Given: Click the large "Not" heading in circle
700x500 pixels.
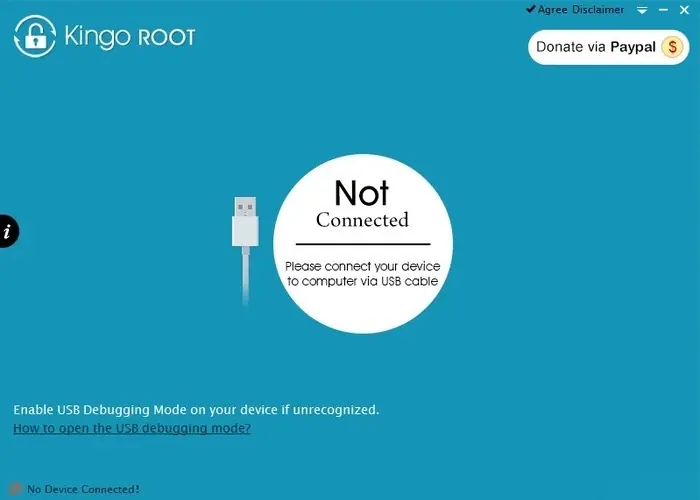Looking at the screenshot, I should (362, 193).
